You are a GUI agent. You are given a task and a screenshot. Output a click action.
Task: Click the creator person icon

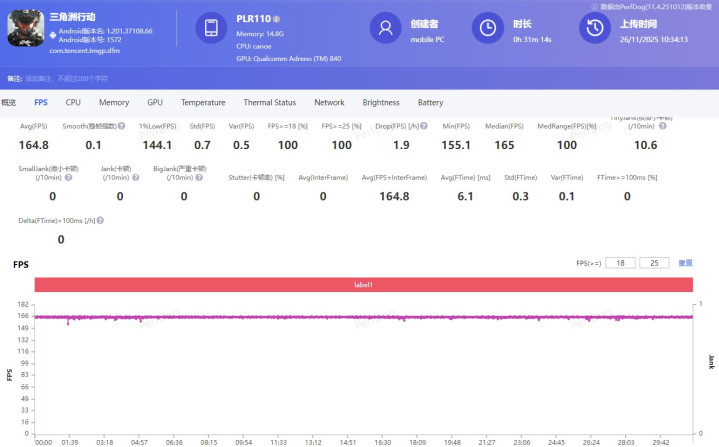pos(385,29)
